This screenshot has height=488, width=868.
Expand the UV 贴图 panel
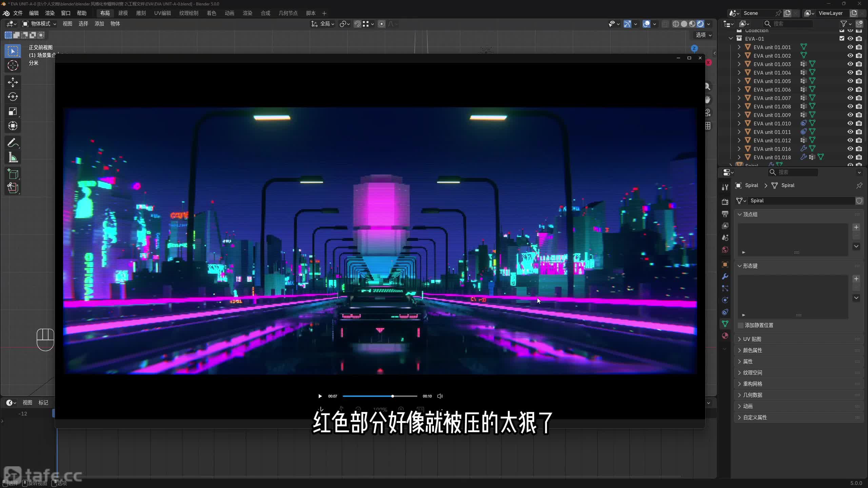pyautogui.click(x=752, y=339)
